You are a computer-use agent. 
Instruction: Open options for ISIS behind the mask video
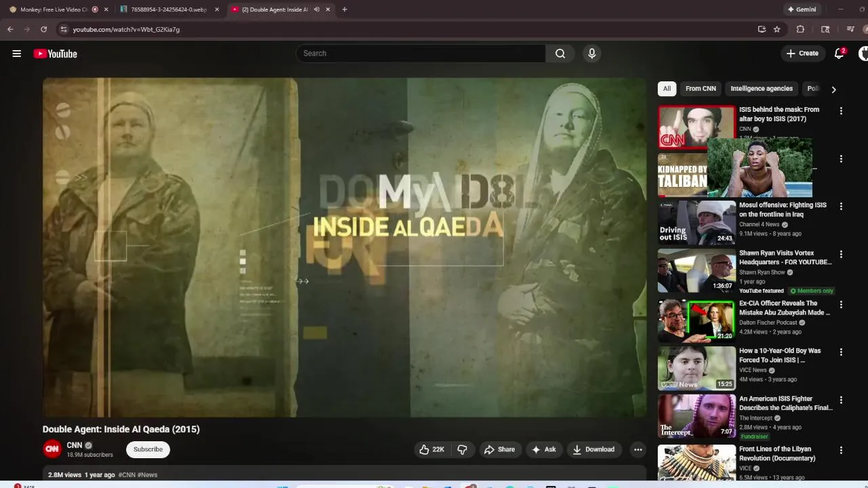tap(841, 110)
